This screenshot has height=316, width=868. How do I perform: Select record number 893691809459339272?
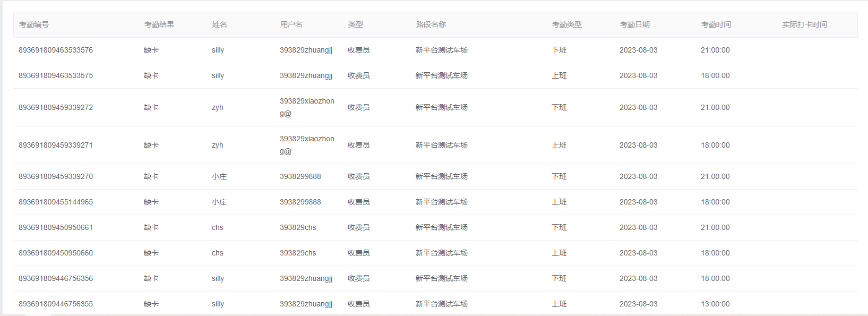click(x=56, y=107)
